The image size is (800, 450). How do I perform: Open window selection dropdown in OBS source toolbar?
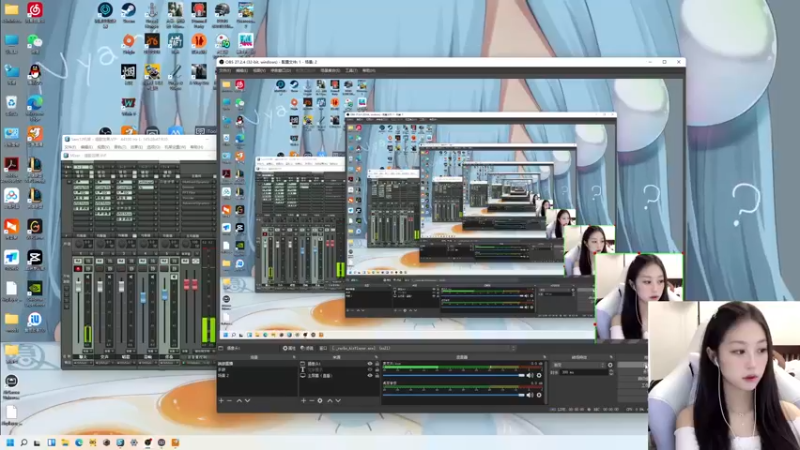pyautogui.click(x=423, y=348)
